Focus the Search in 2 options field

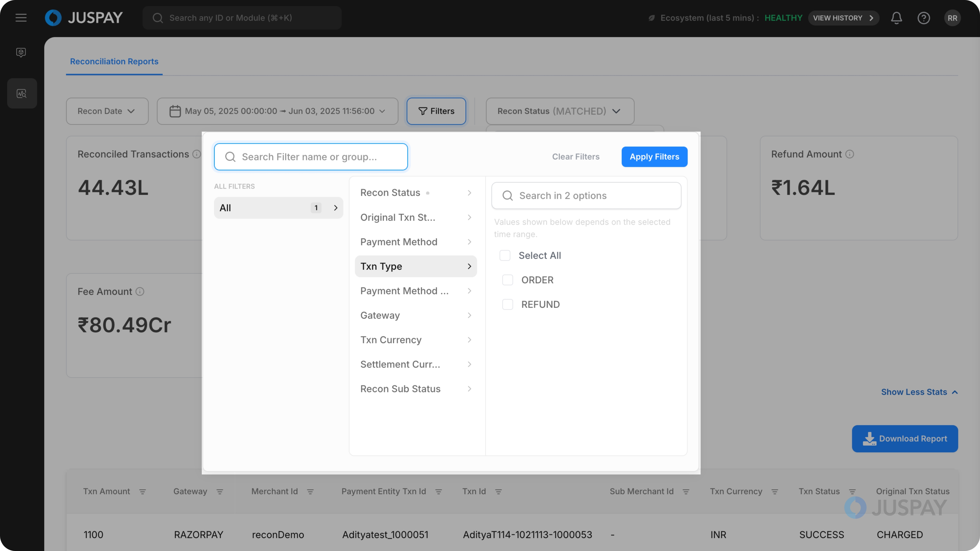point(586,195)
